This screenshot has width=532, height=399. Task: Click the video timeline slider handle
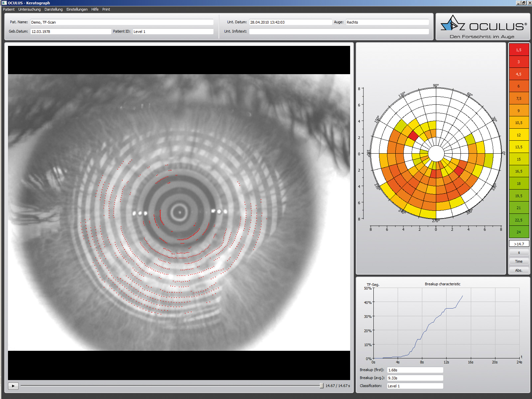tap(322, 386)
